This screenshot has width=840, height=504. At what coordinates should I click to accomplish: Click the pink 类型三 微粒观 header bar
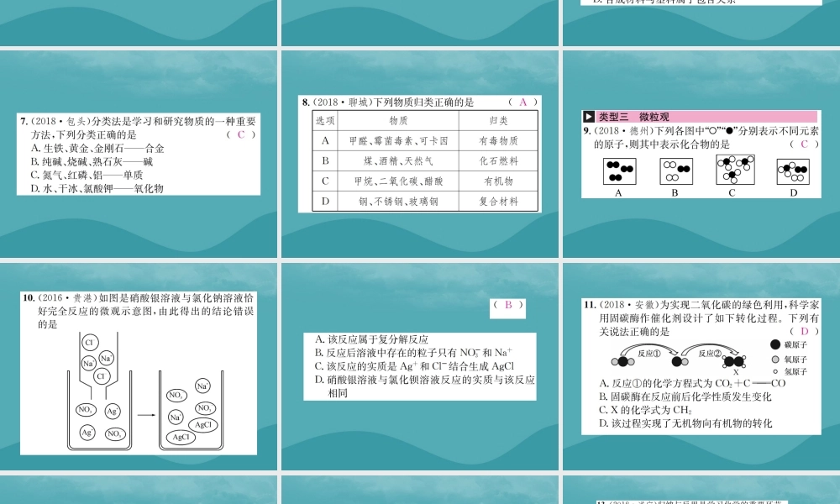pos(698,117)
